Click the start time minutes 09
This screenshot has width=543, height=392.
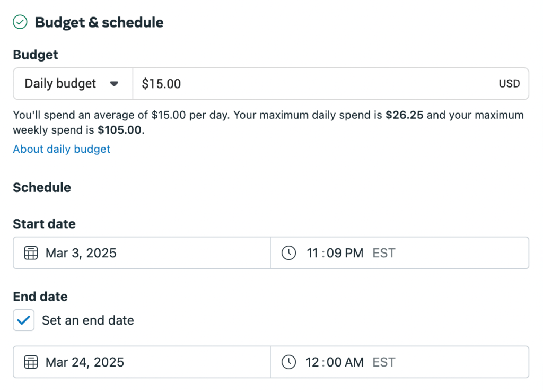pos(332,253)
